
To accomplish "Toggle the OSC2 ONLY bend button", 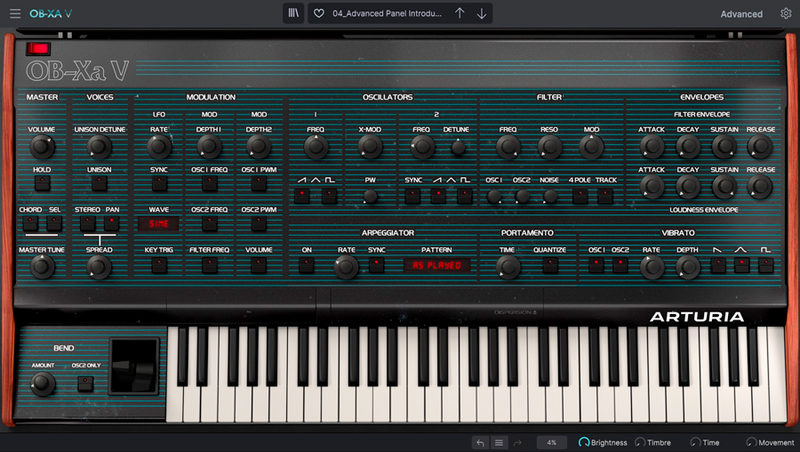I will click(x=86, y=383).
